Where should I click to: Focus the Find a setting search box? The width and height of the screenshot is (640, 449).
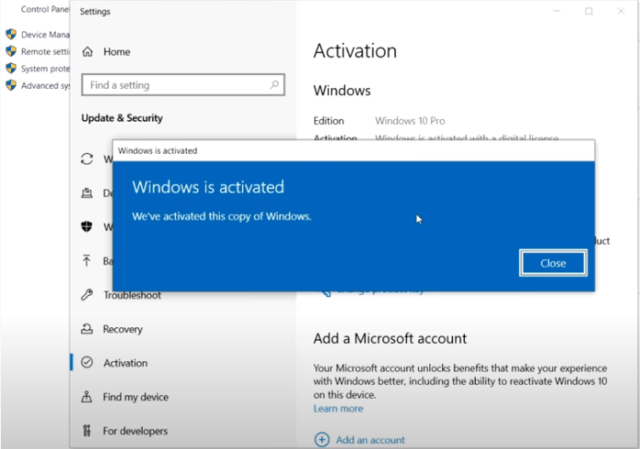pyautogui.click(x=183, y=85)
